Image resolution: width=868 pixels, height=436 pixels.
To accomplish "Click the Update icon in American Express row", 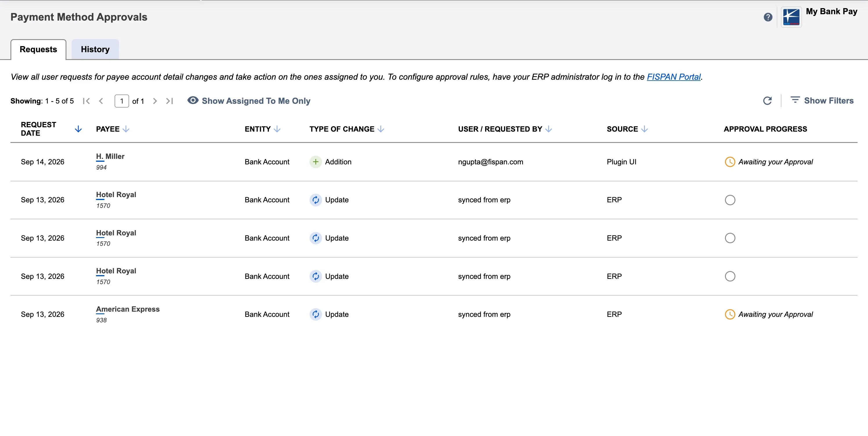I will [x=315, y=315].
